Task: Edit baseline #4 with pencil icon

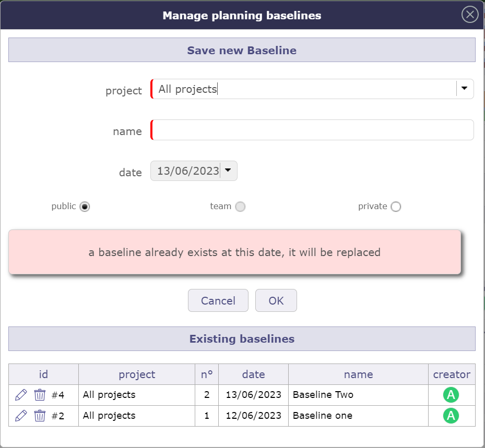Action: pos(21,395)
